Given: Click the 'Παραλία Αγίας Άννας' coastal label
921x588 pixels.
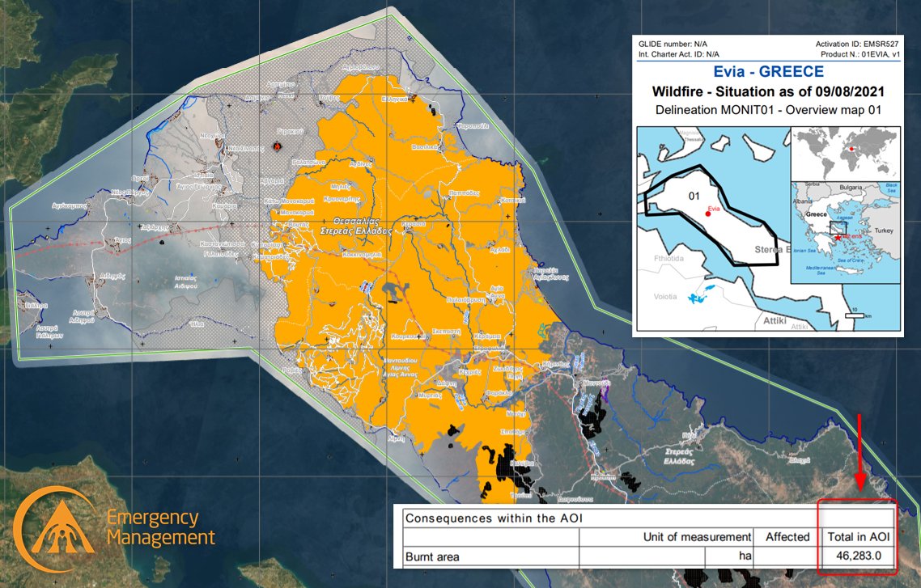Looking at the screenshot, I should pos(550,274).
